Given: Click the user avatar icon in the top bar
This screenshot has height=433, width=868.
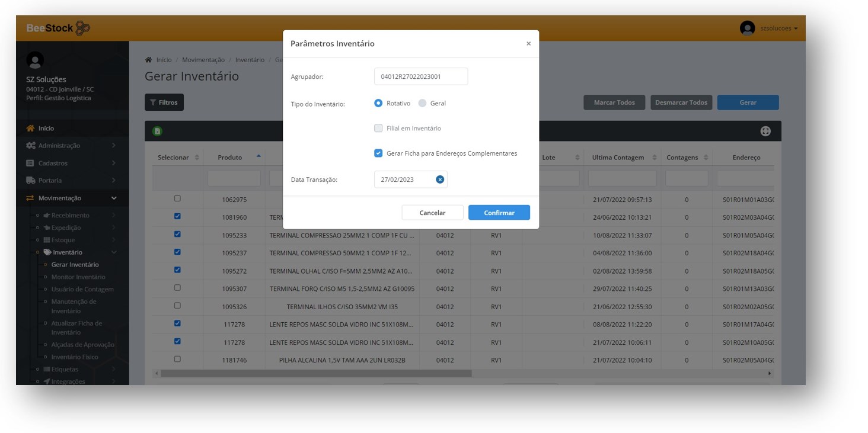Looking at the screenshot, I should point(747,28).
